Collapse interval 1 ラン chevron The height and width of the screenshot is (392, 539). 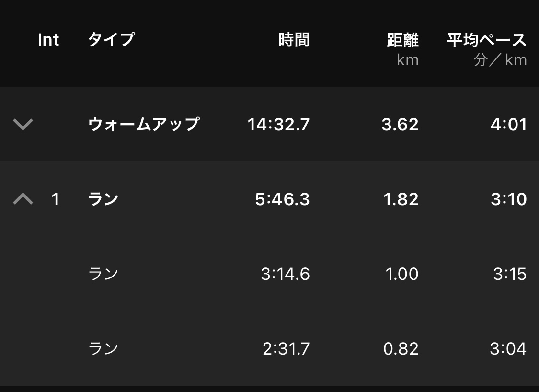click(23, 199)
